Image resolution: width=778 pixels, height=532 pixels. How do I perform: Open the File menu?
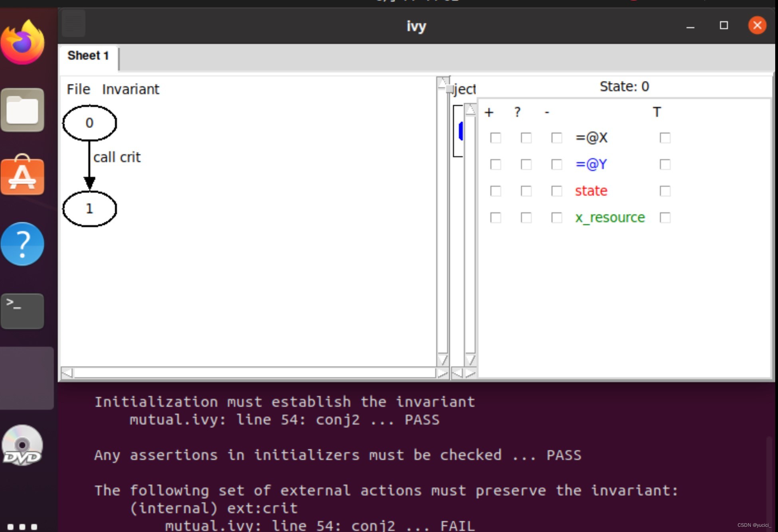78,89
